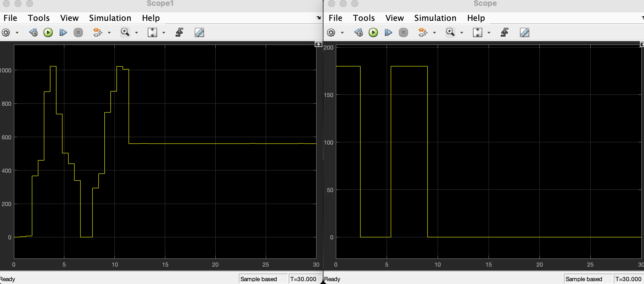The height and width of the screenshot is (284, 644).
Task: Open Help menu in right Scope
Action: click(x=476, y=18)
